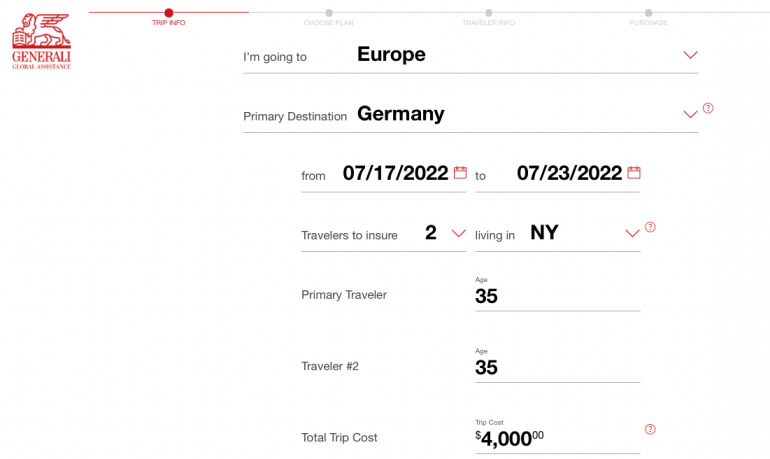Expand the 'I'm going to' Europe dropdown
Screen dimensions: 770x459
[690, 55]
